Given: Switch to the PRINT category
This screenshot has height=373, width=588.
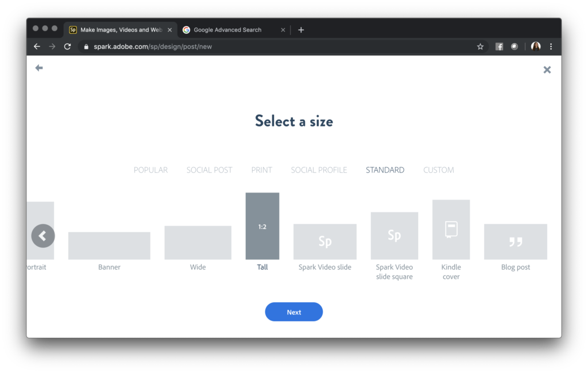Looking at the screenshot, I should [x=261, y=170].
